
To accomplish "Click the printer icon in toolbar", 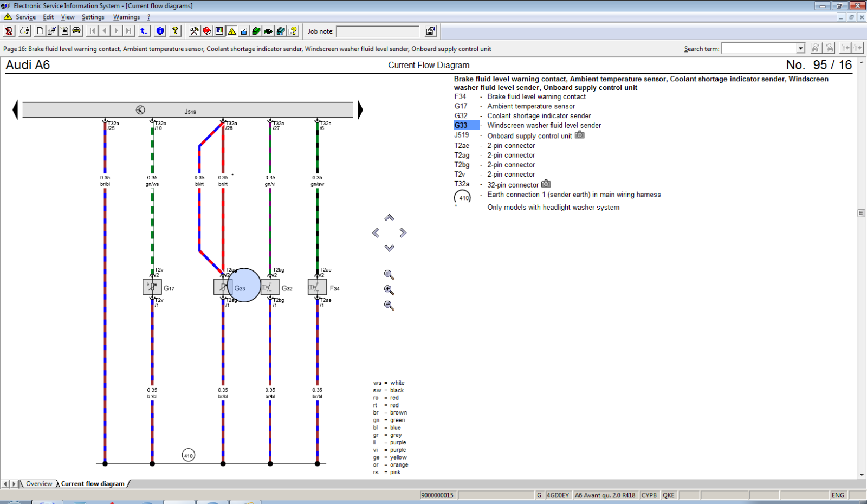I will (24, 31).
